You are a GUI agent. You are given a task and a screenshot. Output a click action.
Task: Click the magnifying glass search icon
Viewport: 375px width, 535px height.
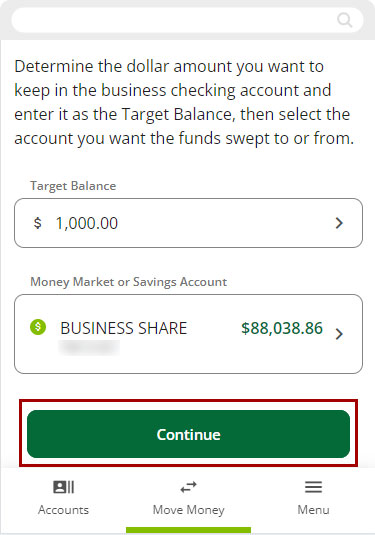pyautogui.click(x=344, y=20)
